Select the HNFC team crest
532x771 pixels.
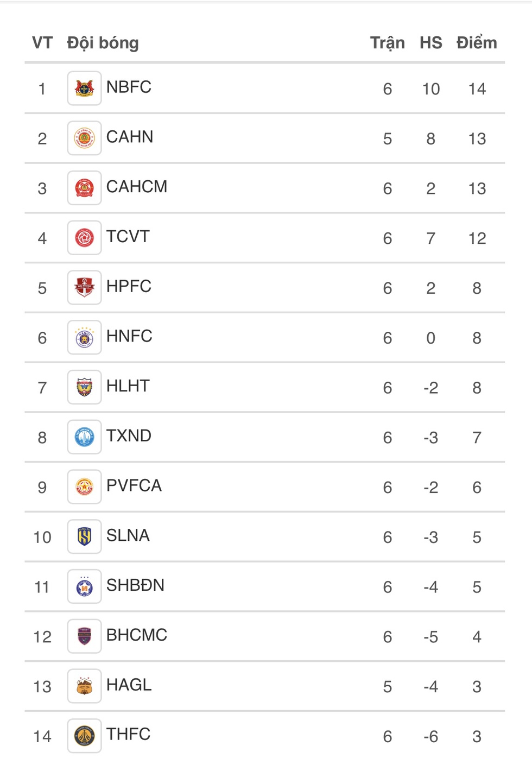pos(84,337)
